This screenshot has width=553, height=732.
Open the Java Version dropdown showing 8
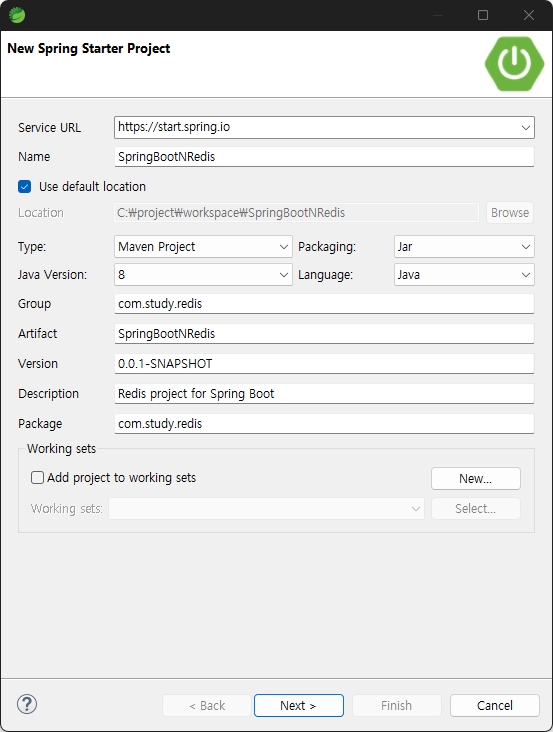pos(203,274)
